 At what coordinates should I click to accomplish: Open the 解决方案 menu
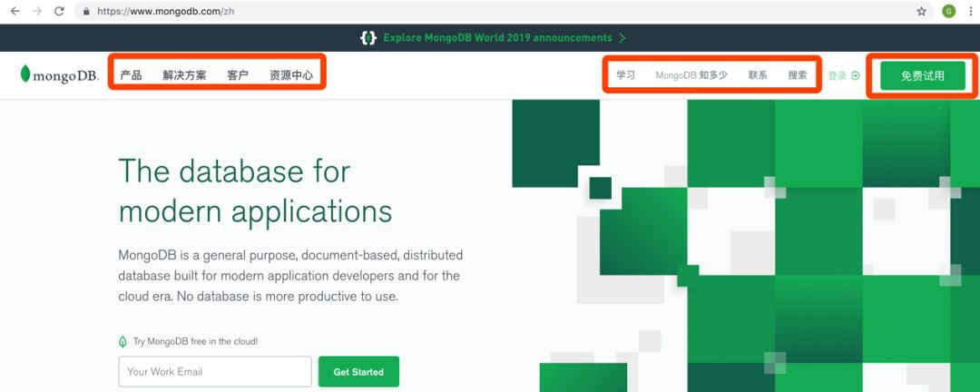point(184,75)
